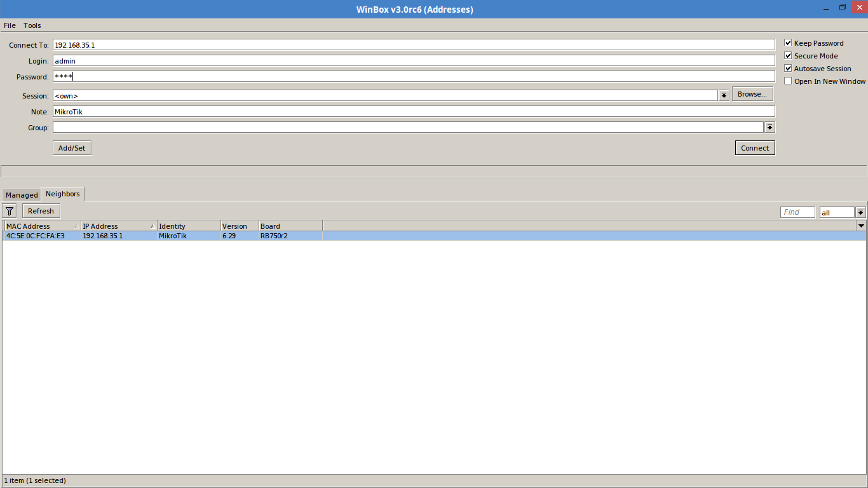Refresh the neighbors list

[41, 211]
